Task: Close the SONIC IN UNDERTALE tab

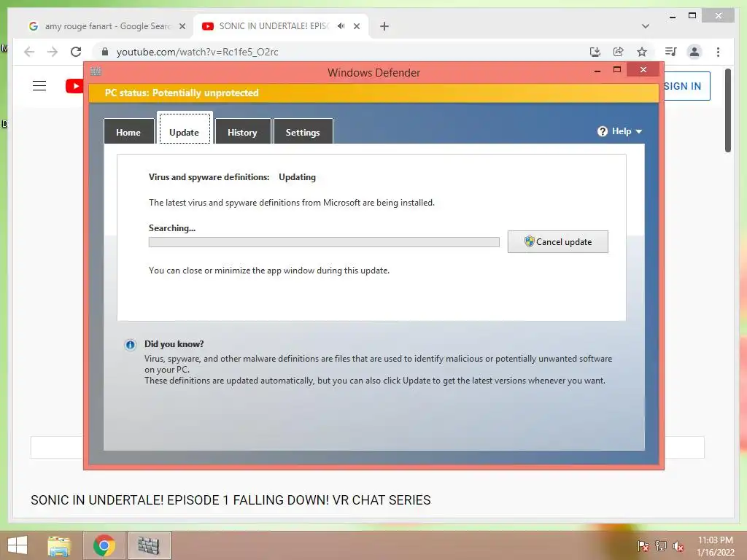Action: click(x=357, y=26)
